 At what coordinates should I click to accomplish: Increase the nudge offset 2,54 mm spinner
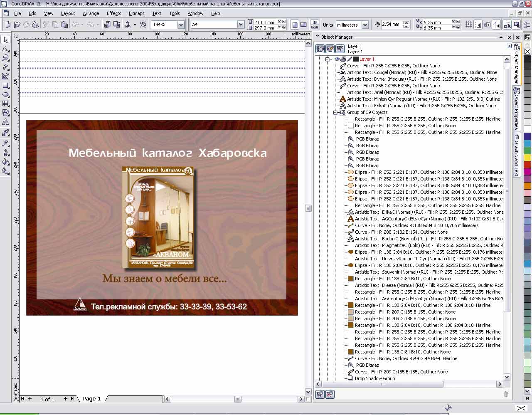[406, 22]
